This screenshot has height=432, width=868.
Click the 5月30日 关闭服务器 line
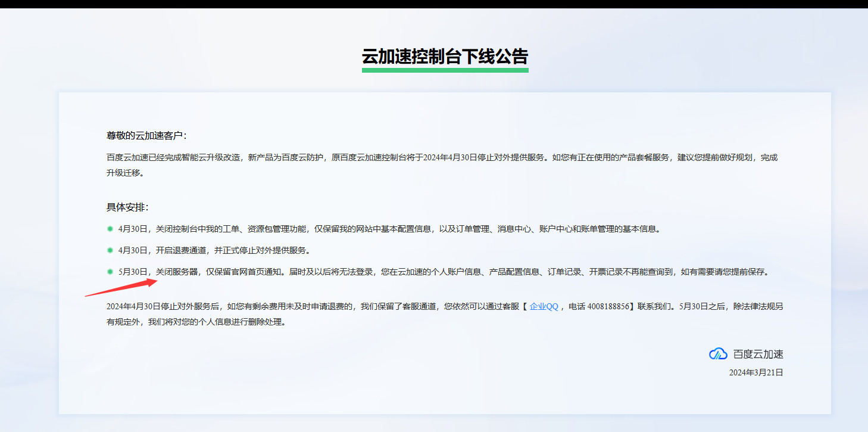point(444,272)
